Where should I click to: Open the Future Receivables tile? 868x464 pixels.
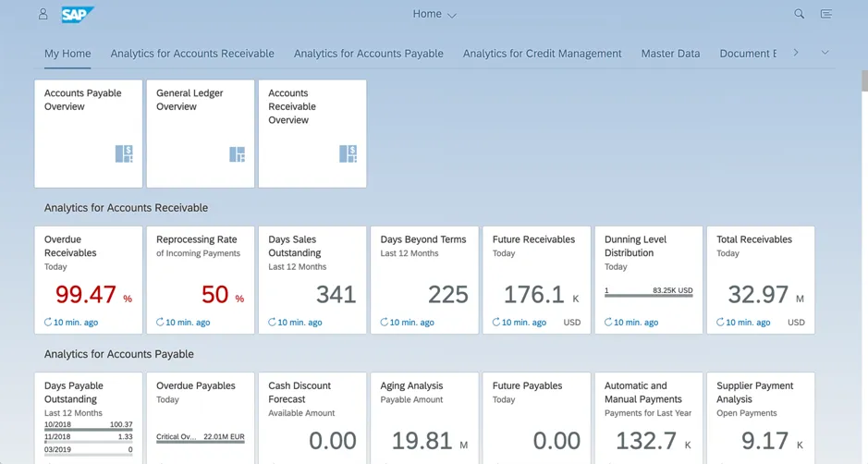point(536,280)
